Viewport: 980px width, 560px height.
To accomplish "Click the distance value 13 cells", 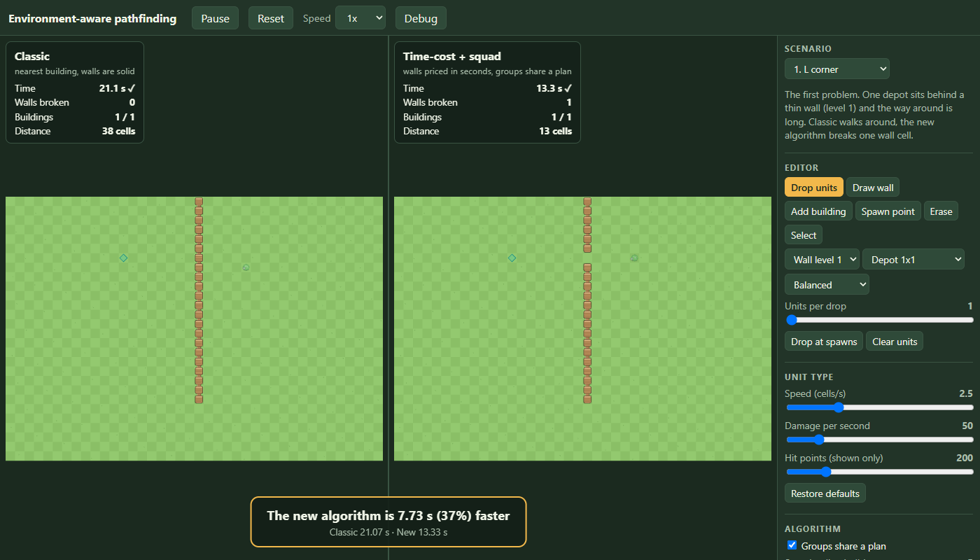I will pyautogui.click(x=555, y=131).
